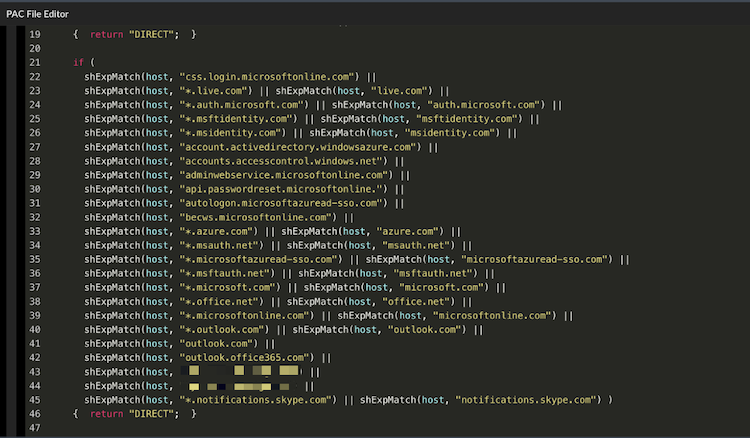
Task: Click line number 45 in gutter
Action: pos(35,400)
